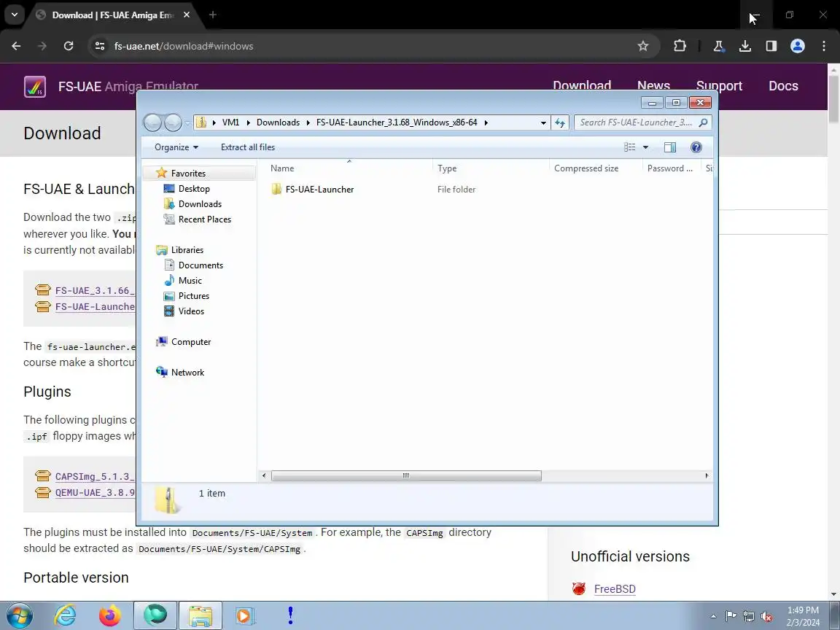The width and height of the screenshot is (840, 630).
Task: Open the Windows Start button
Action: [20, 615]
